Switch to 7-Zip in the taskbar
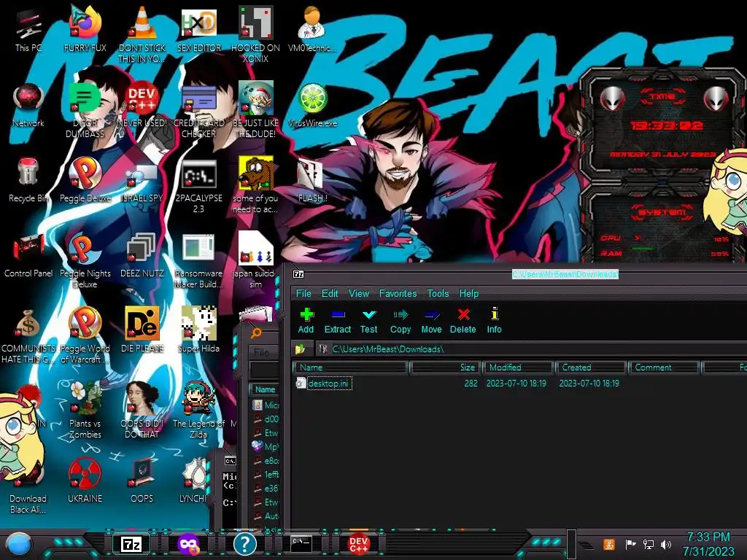The image size is (747, 560). click(131, 544)
